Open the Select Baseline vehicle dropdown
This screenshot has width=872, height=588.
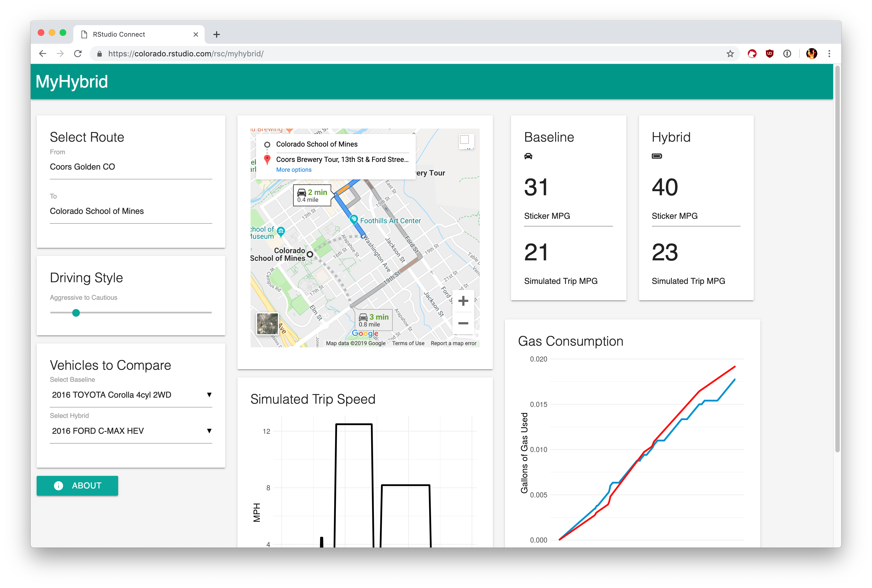pos(131,395)
